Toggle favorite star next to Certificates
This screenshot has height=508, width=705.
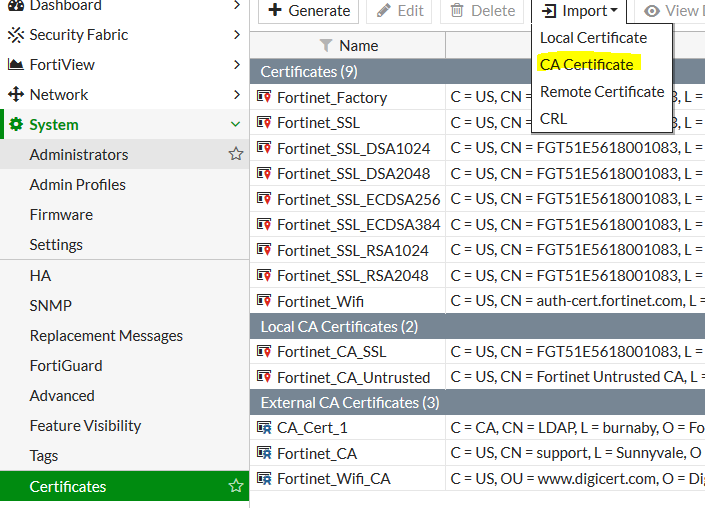click(x=236, y=487)
